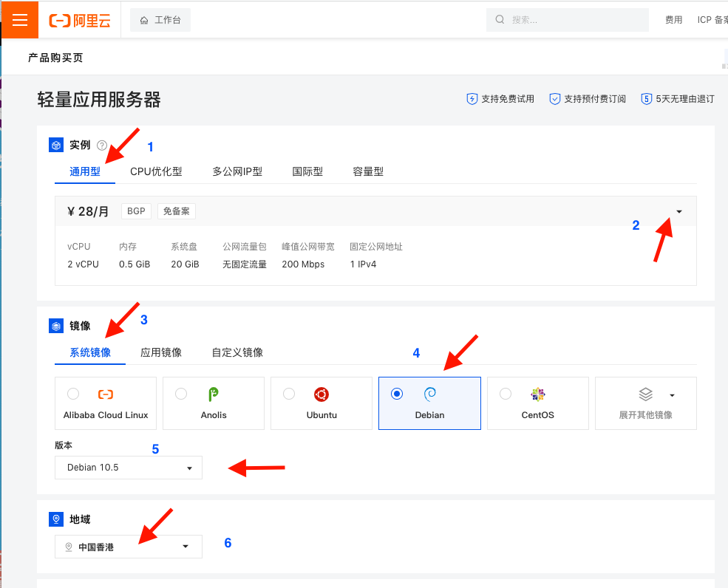
Task: Click the free trial shield icon
Action: click(472, 99)
